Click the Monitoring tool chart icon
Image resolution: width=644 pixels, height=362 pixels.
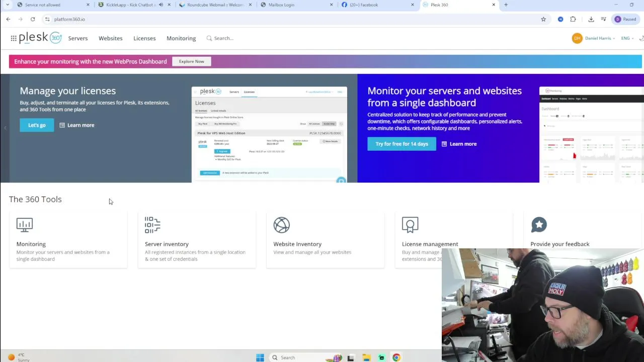pyautogui.click(x=24, y=225)
